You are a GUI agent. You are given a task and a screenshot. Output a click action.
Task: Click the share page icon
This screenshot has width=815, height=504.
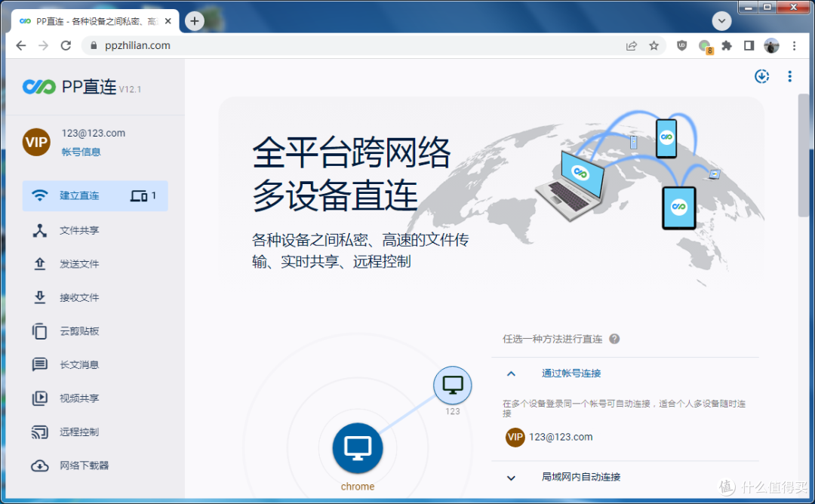pos(632,46)
